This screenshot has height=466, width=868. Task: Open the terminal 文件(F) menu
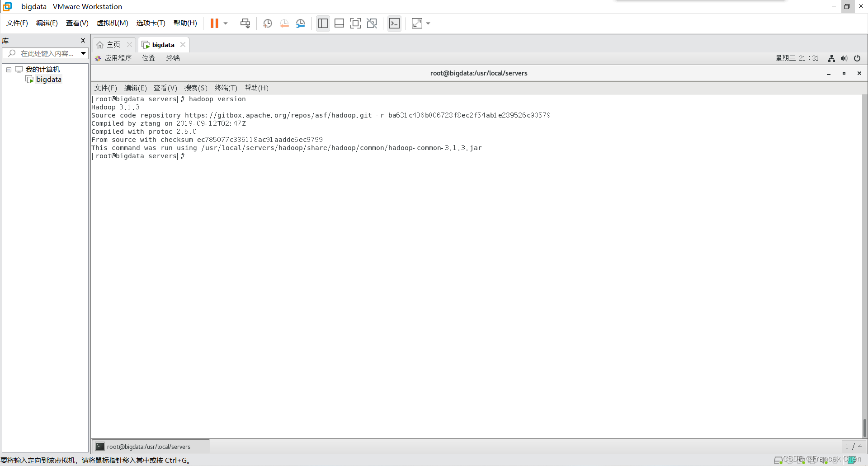[105, 88]
